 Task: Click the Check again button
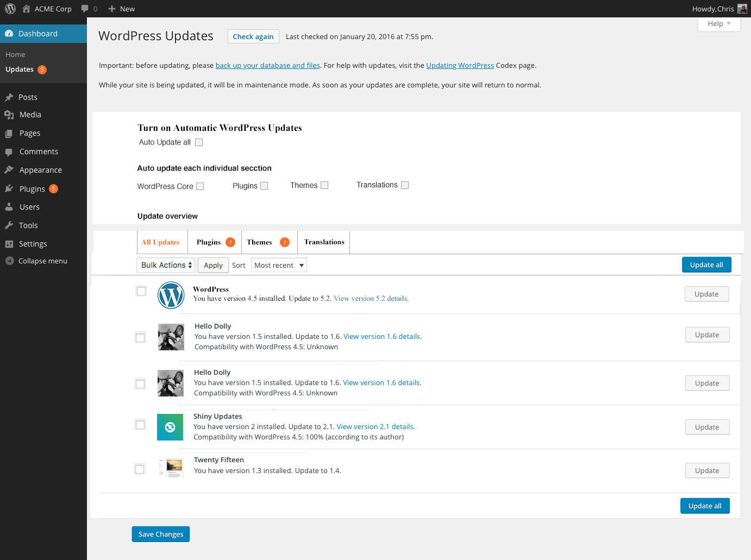pyautogui.click(x=253, y=36)
